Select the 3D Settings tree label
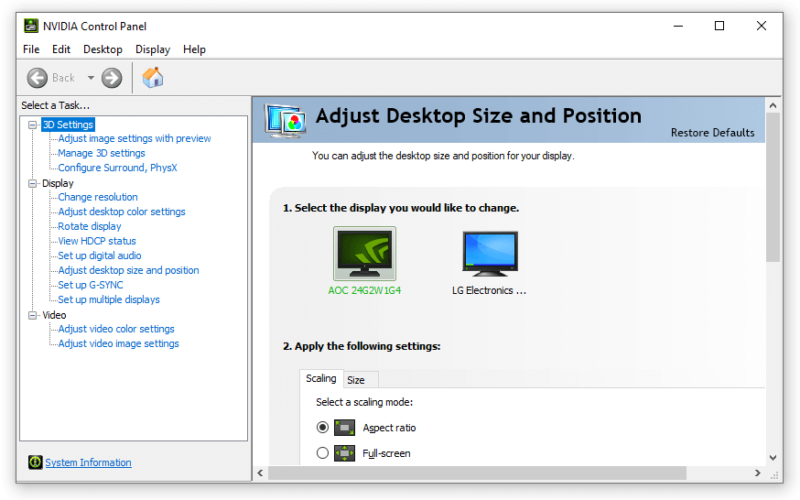This screenshot has width=800, height=500. point(68,124)
